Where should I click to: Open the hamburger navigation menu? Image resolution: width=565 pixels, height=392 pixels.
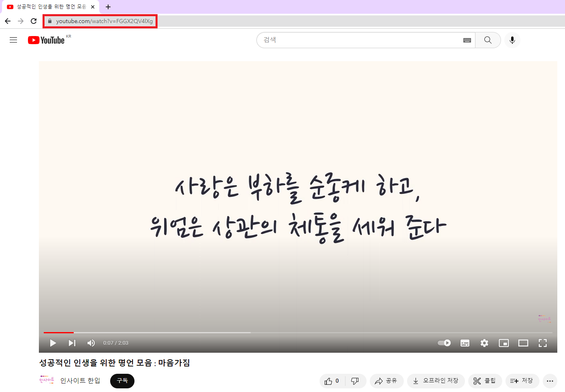(x=13, y=40)
